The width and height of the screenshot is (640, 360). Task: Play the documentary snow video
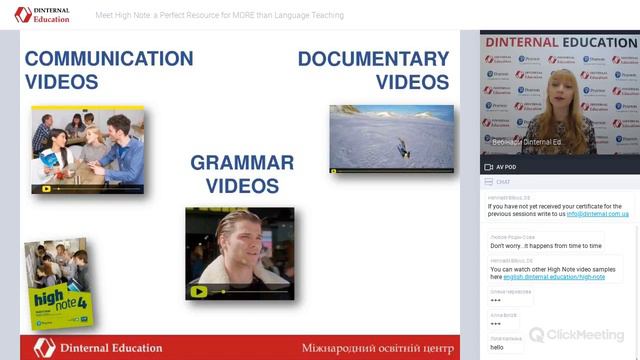tap(333, 171)
